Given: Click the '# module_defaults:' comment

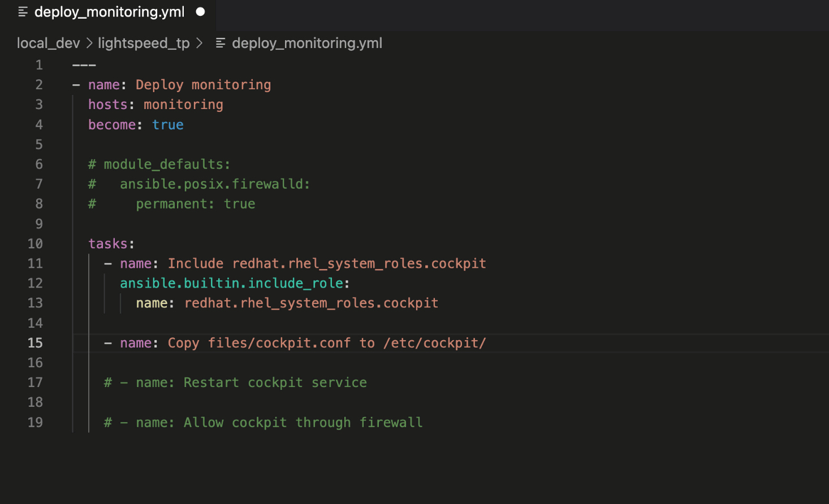Looking at the screenshot, I should point(159,164).
